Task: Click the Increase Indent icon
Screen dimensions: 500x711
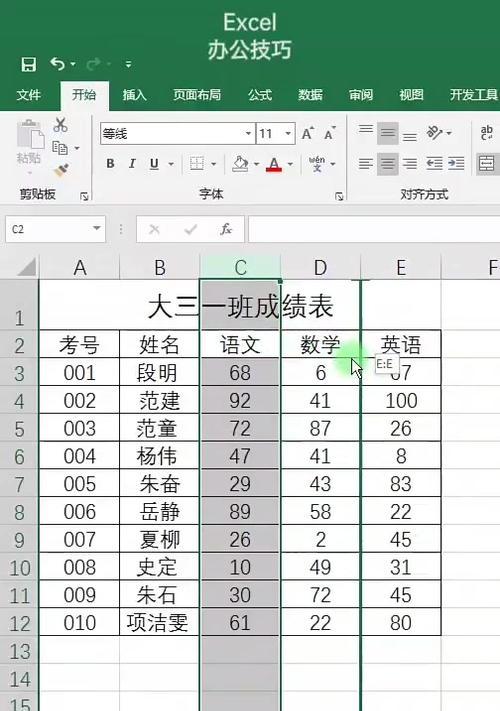Action: pos(456,164)
